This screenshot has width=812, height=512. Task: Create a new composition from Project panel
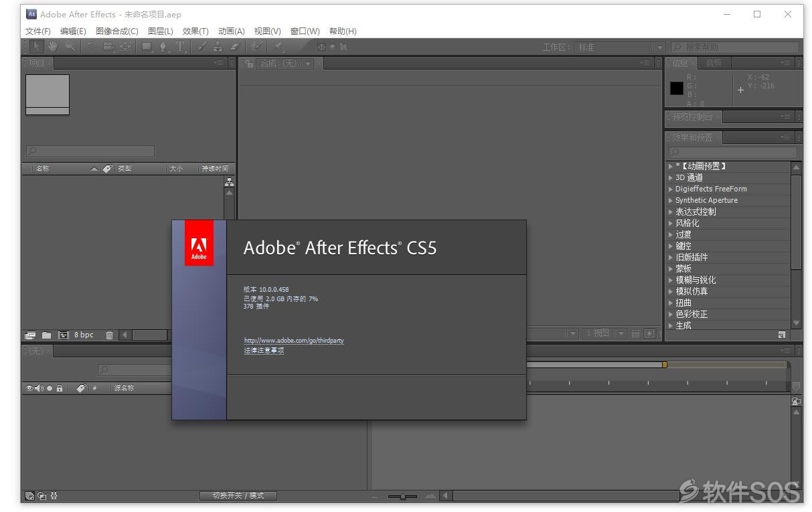(x=64, y=335)
